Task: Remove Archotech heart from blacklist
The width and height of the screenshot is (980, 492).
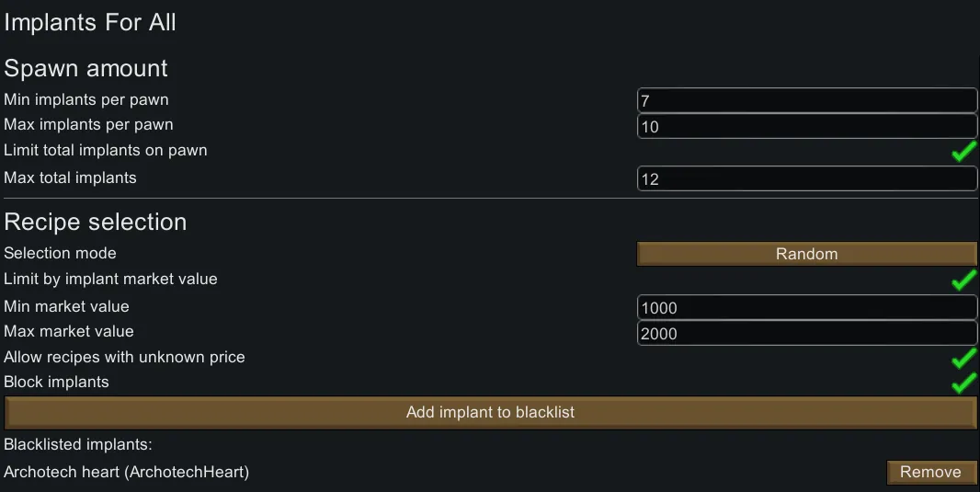Action: pyautogui.click(x=930, y=472)
